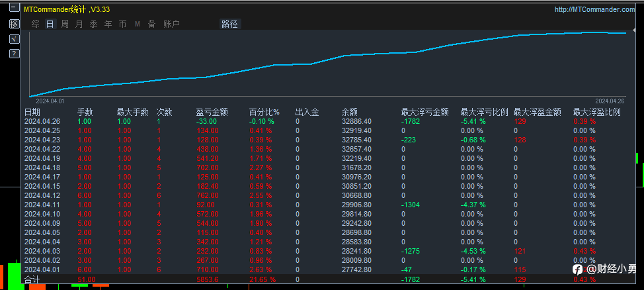Select the M tab
Image resolution: width=644 pixels, height=290 pixels.
[x=138, y=24]
